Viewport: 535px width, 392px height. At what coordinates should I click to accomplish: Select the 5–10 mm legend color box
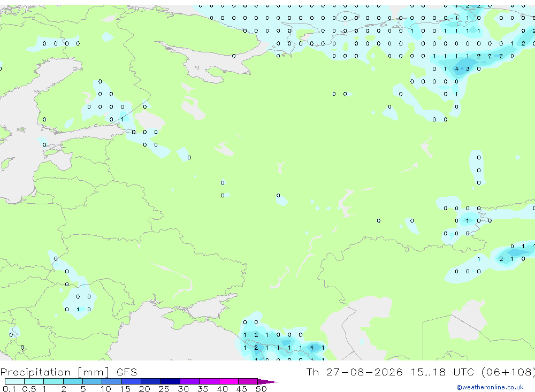point(93,381)
